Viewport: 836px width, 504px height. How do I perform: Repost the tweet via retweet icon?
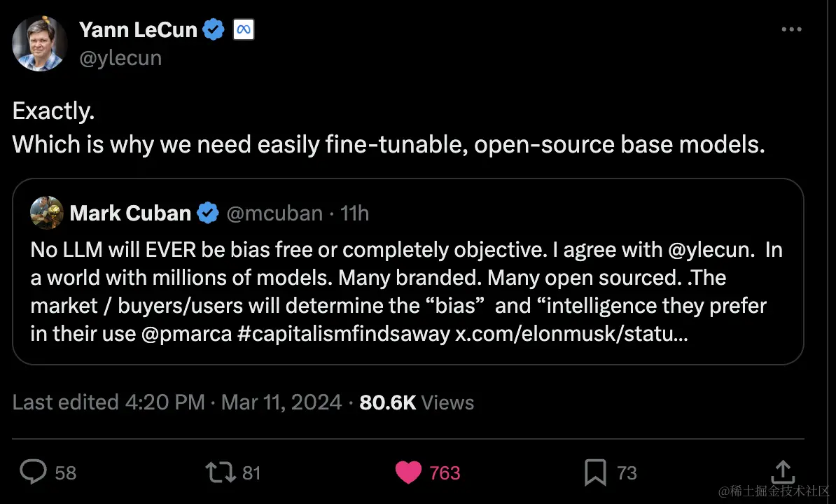point(220,472)
